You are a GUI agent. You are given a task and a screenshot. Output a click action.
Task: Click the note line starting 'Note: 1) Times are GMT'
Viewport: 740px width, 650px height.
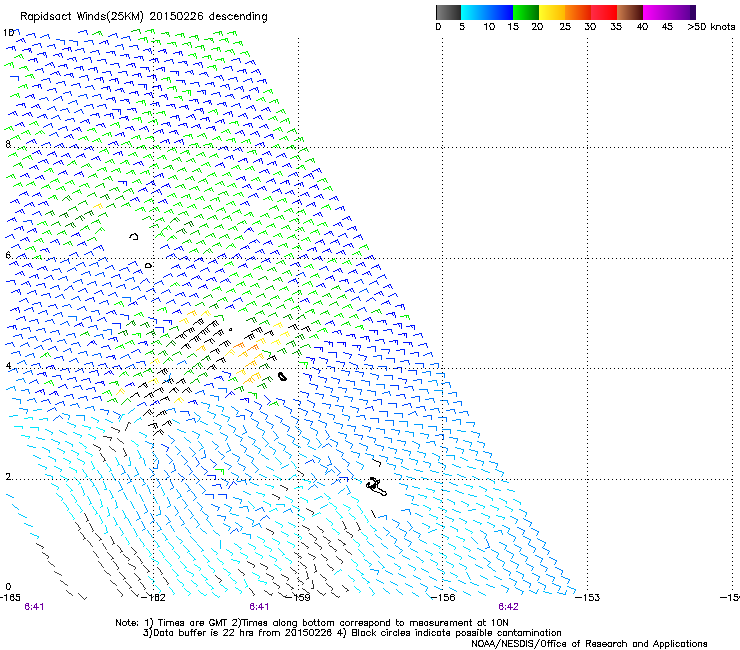312,623
